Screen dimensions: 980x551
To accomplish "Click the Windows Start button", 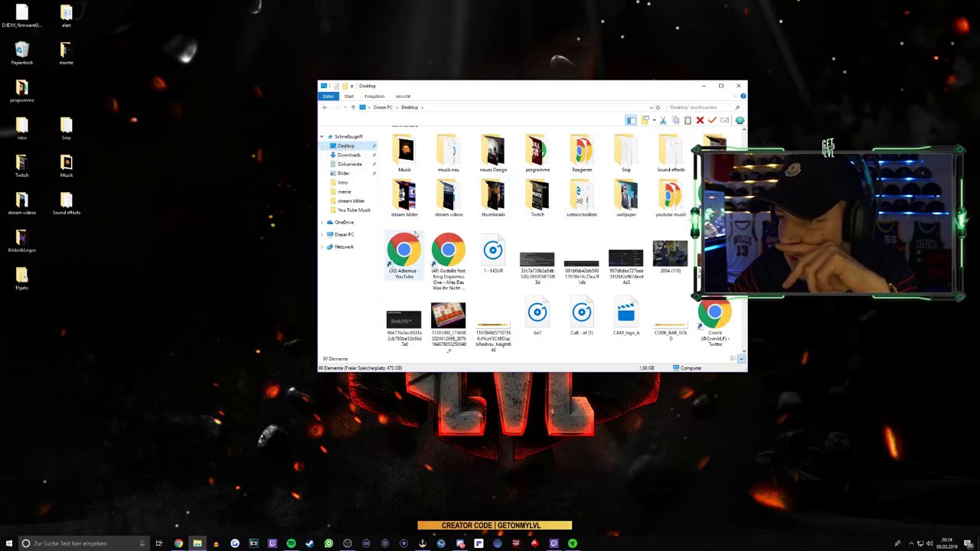I will pos(8,543).
